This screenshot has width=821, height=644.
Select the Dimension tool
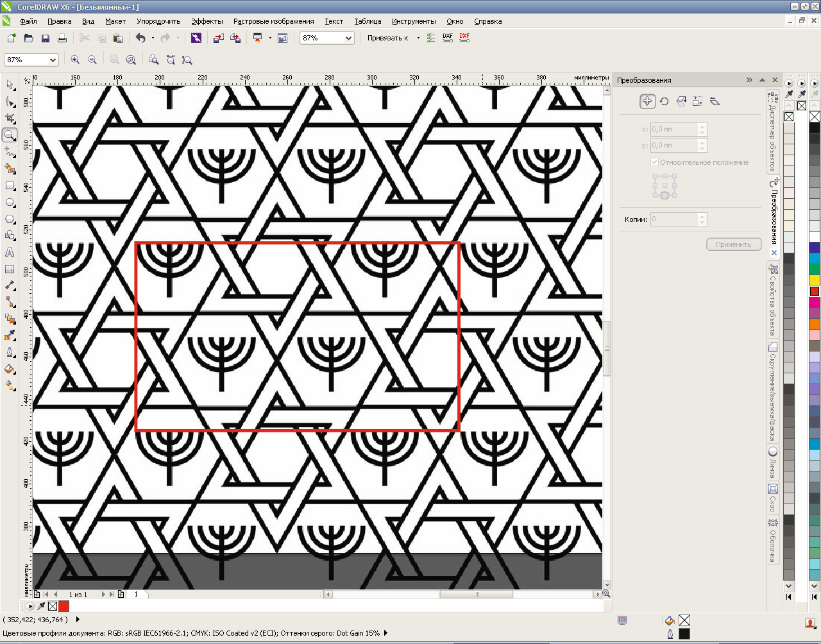10,285
